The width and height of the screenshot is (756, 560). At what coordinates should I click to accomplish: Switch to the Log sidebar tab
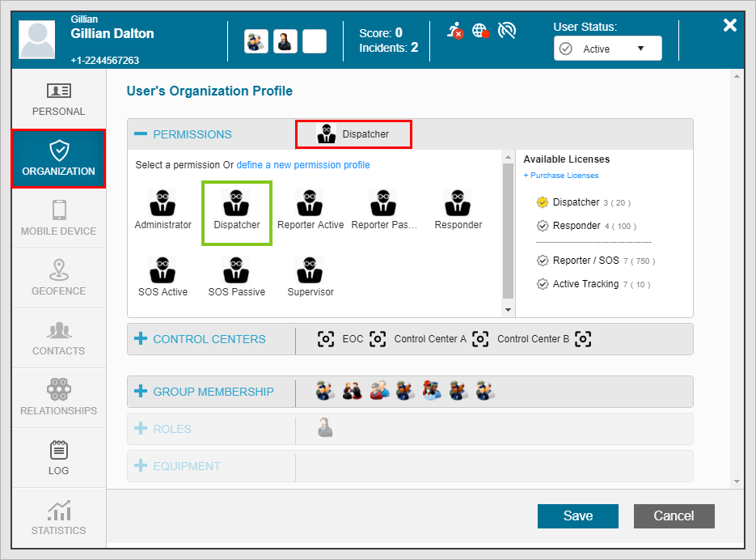coord(58,458)
